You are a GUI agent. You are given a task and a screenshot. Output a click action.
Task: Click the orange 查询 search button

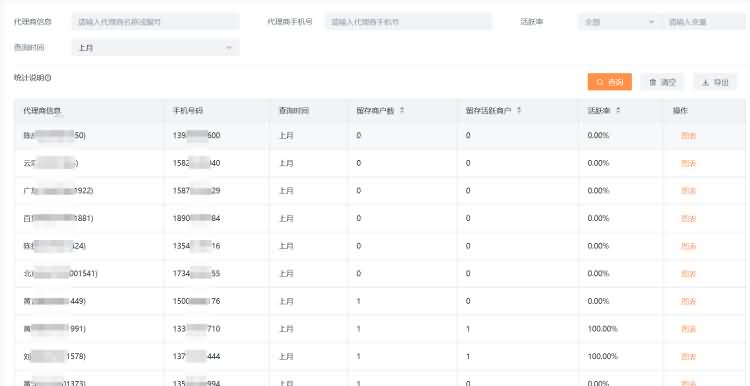(610, 82)
